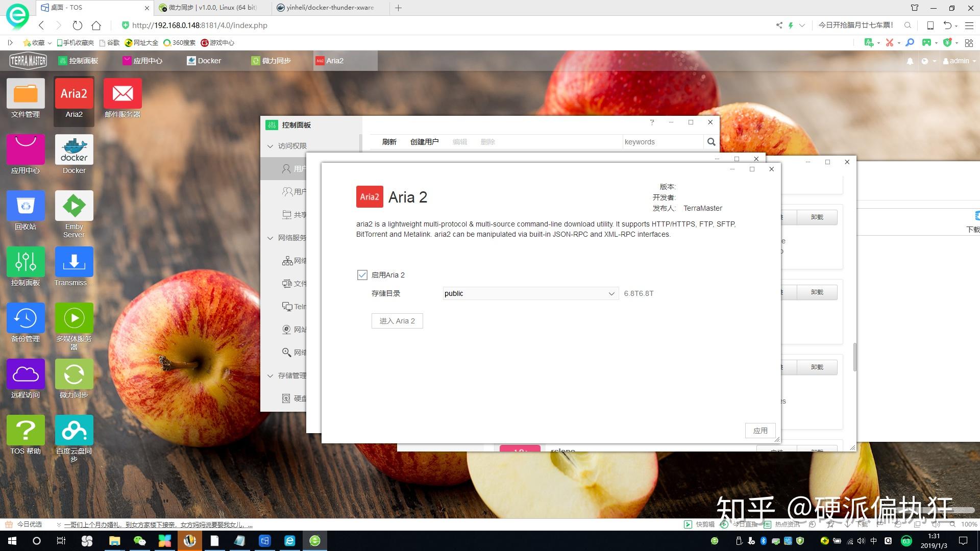Open the Docker desktop icon
The image size is (980, 551).
tap(74, 151)
